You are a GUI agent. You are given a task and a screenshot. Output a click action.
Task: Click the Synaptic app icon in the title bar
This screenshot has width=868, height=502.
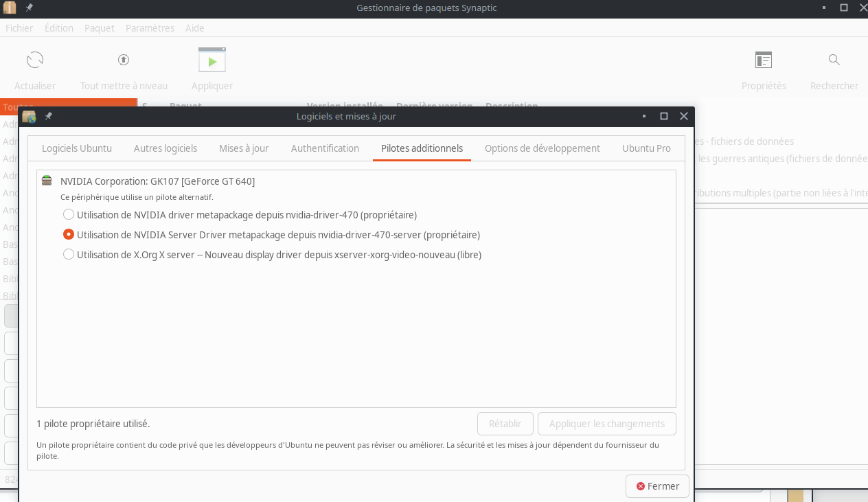pos(10,8)
